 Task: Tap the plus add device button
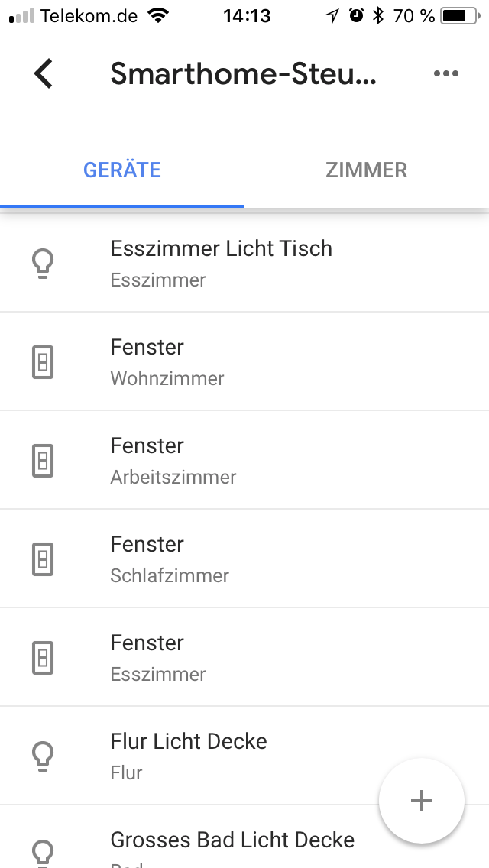[421, 800]
